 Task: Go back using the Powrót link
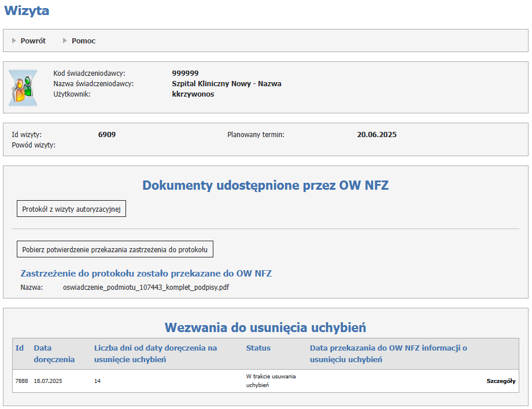click(x=33, y=41)
